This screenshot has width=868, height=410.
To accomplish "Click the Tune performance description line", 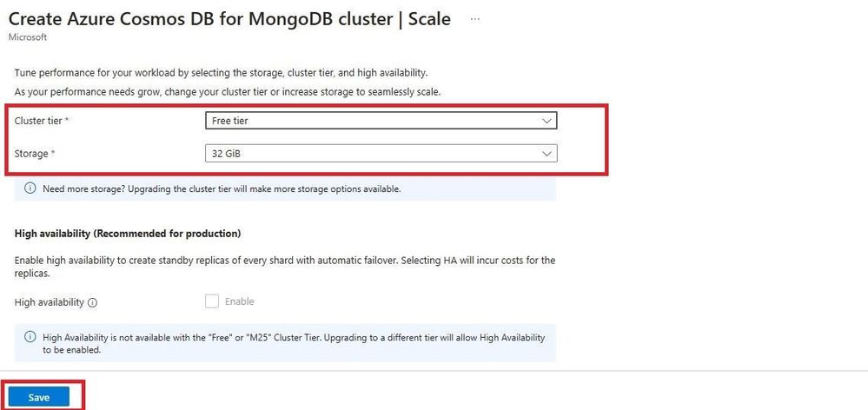I will pos(221,73).
